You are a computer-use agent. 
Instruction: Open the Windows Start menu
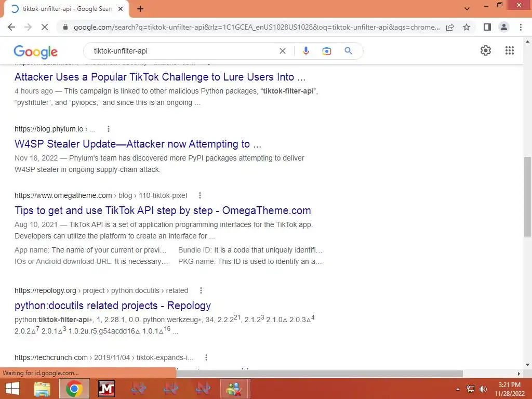coord(12,389)
